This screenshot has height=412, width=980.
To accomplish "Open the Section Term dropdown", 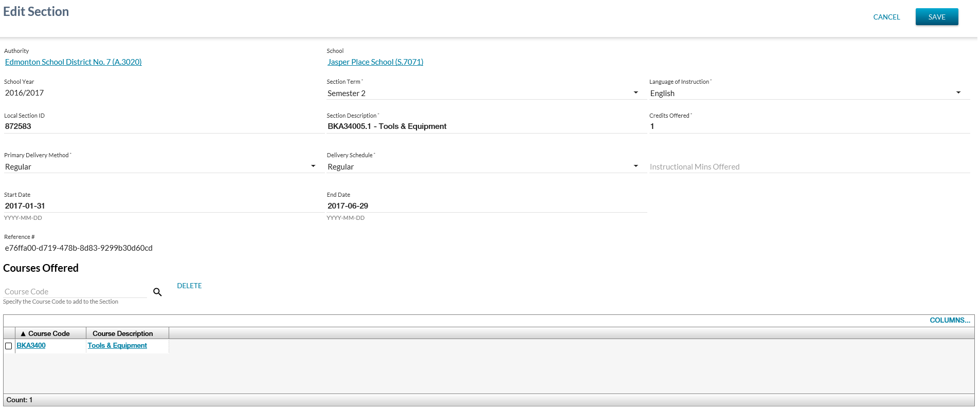I will pyautogui.click(x=482, y=93).
